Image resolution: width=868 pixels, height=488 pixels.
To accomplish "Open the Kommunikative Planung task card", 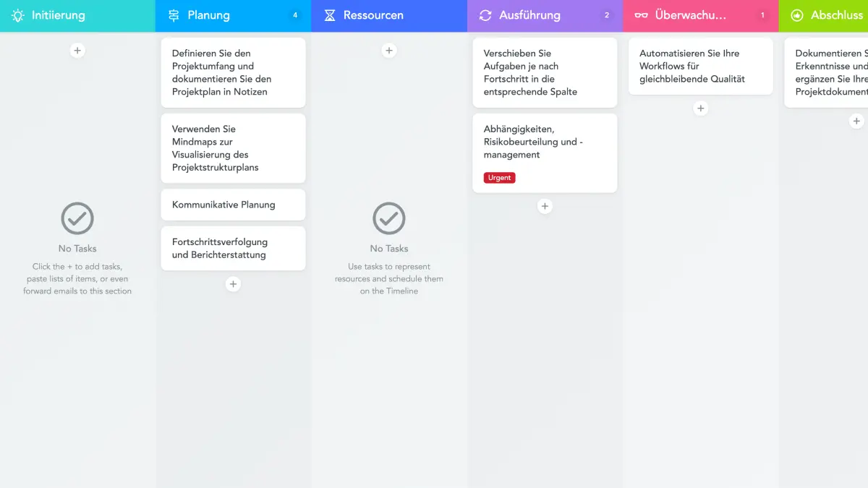I will click(x=233, y=205).
